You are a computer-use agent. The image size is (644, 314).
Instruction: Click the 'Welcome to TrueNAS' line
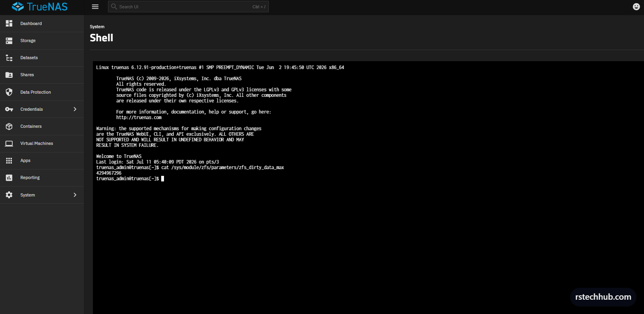point(119,156)
